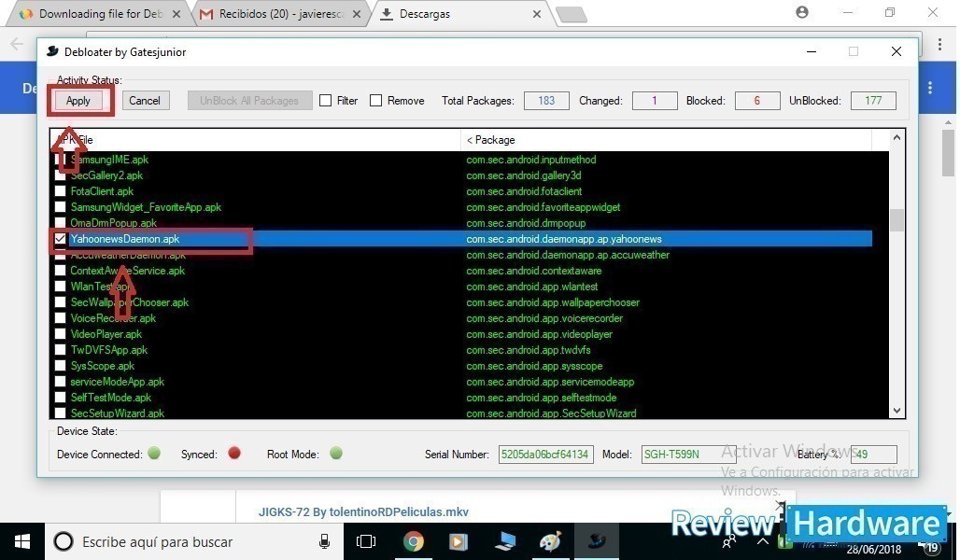The width and height of the screenshot is (960, 560).
Task: Check the ContextAwareService.apk checkbox
Action: click(x=60, y=271)
